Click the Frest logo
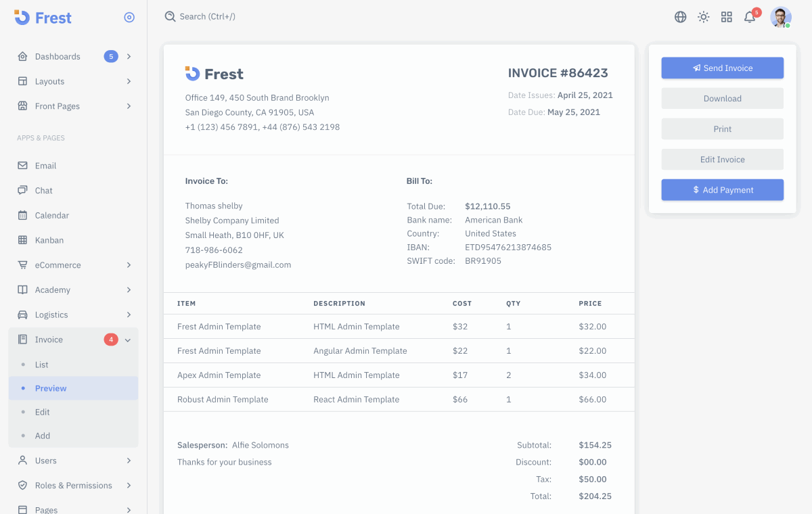Screen dimensions: 812x514 click(x=43, y=18)
